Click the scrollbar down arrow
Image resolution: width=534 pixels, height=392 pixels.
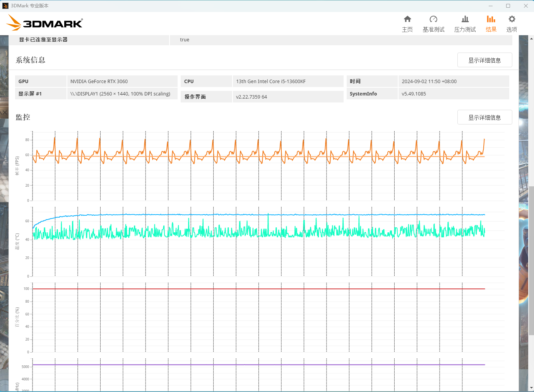[x=531, y=387]
